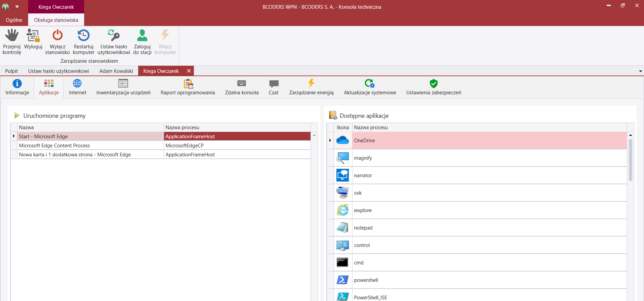
Task: Click Ikona column header in available apps
Action: pos(343,127)
